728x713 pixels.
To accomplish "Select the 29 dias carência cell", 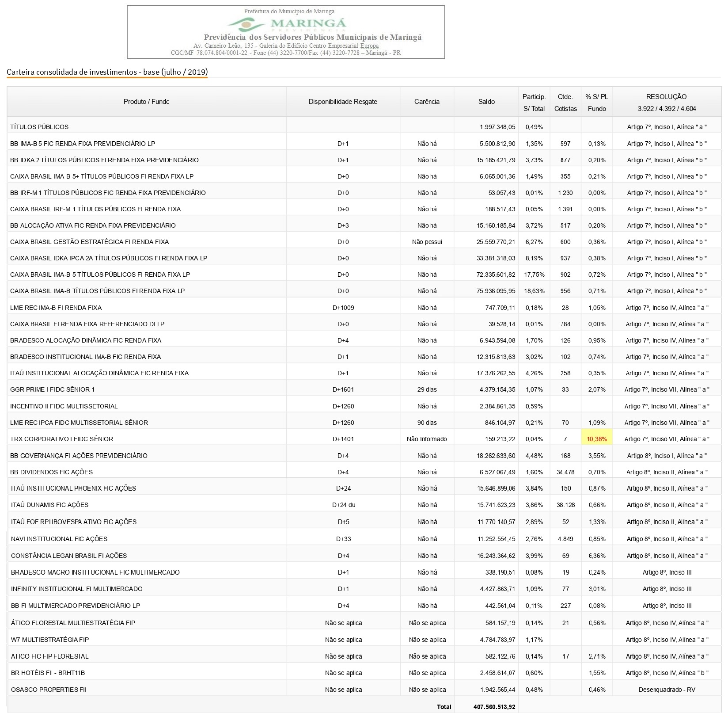I will click(427, 389).
